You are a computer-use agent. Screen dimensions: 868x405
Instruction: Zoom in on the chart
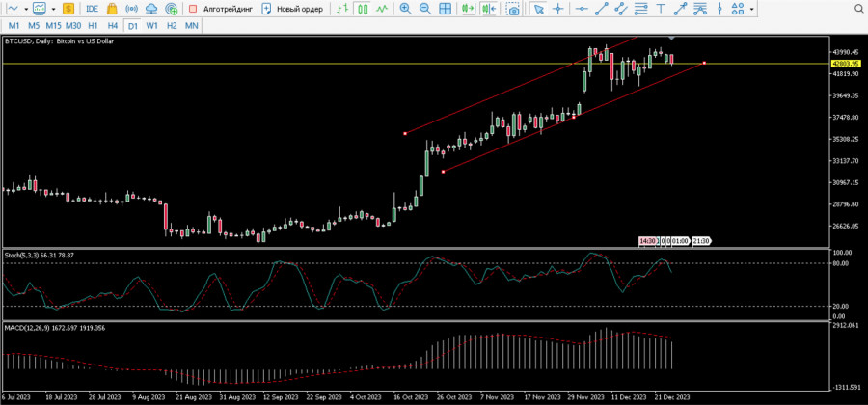pyautogui.click(x=405, y=9)
